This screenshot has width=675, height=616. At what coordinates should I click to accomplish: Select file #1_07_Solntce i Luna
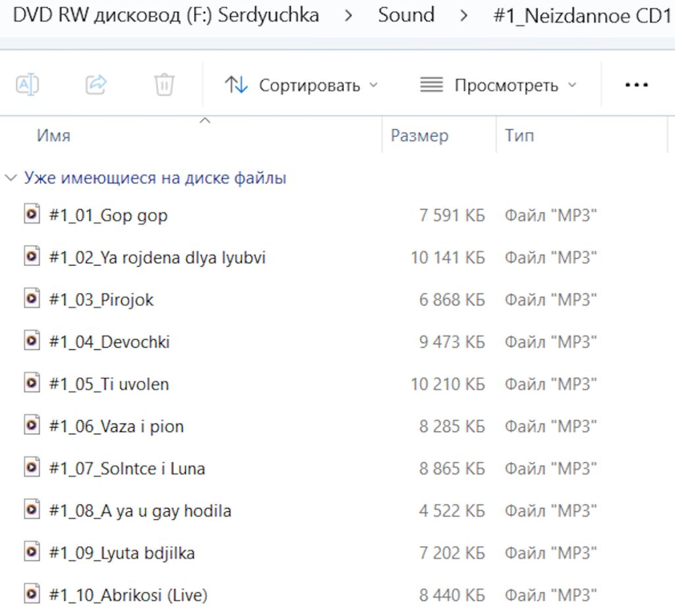pos(127,468)
